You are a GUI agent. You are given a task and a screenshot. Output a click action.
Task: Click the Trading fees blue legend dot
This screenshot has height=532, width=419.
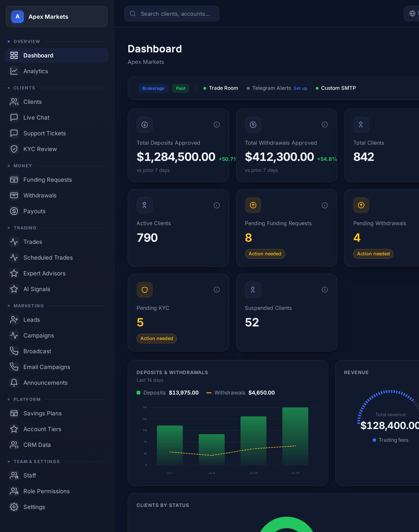(x=374, y=440)
